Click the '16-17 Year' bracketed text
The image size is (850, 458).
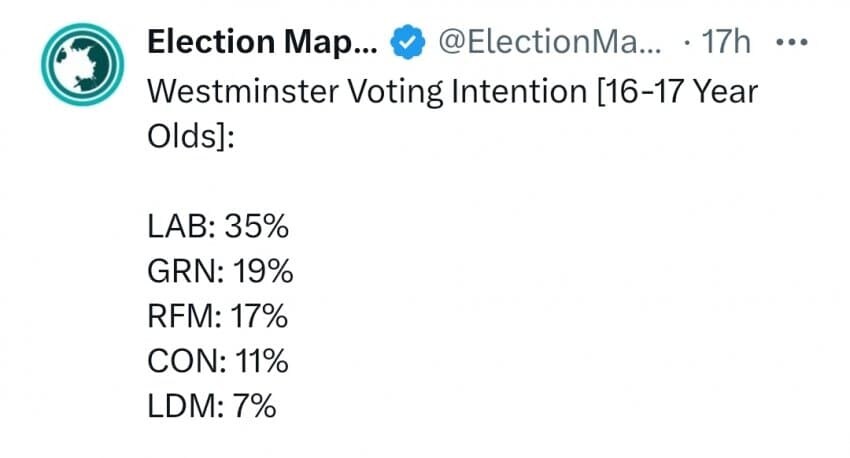(678, 92)
